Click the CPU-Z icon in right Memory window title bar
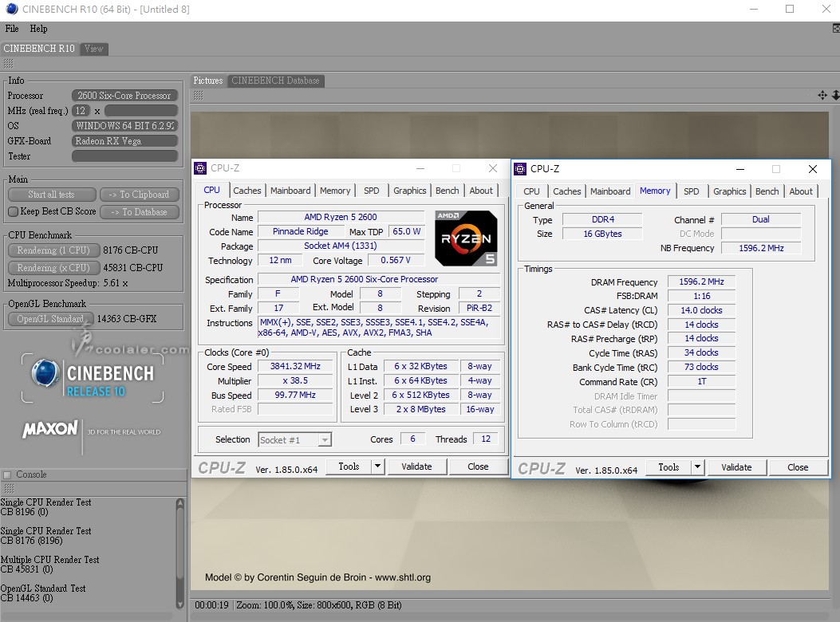The image size is (840, 622). (520, 169)
